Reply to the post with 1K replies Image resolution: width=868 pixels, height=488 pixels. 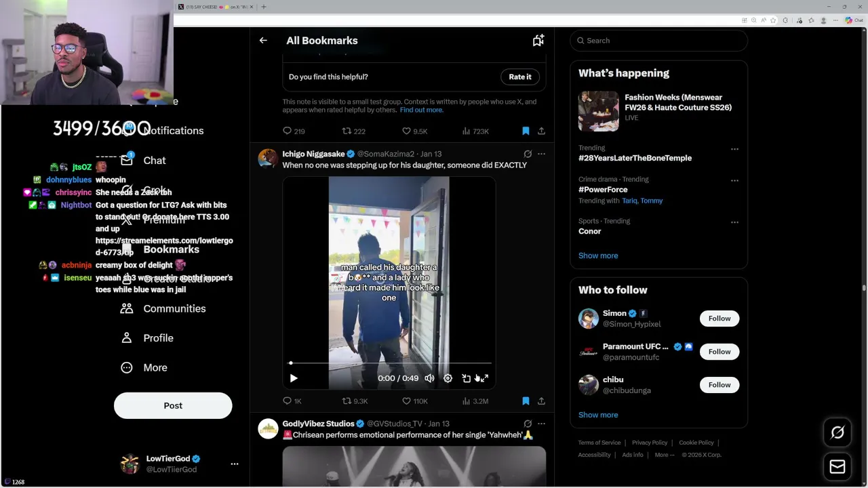pos(292,401)
